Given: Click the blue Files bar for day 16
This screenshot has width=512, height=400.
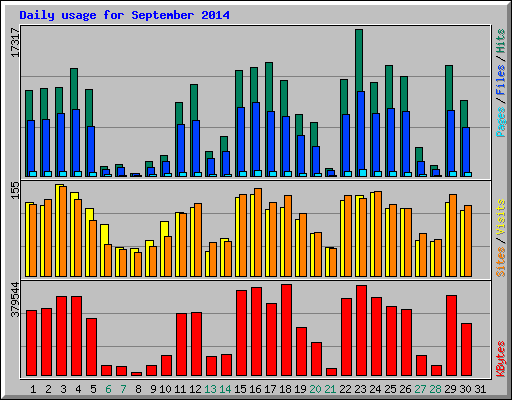Looking at the screenshot, I should coord(256,137).
